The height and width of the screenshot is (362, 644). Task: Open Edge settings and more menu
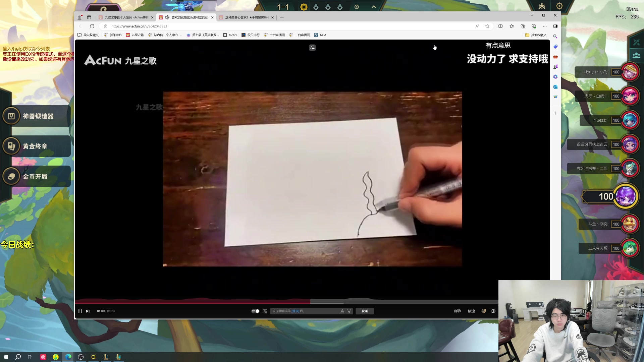pyautogui.click(x=545, y=26)
